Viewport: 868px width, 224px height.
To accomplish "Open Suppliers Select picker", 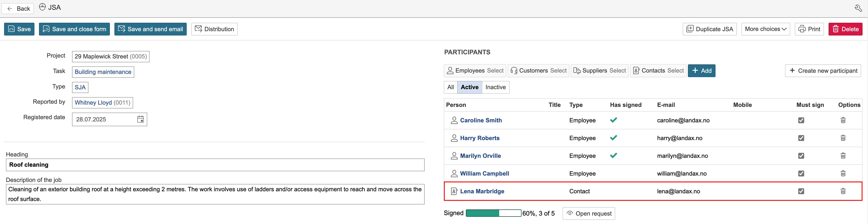I will [x=599, y=71].
